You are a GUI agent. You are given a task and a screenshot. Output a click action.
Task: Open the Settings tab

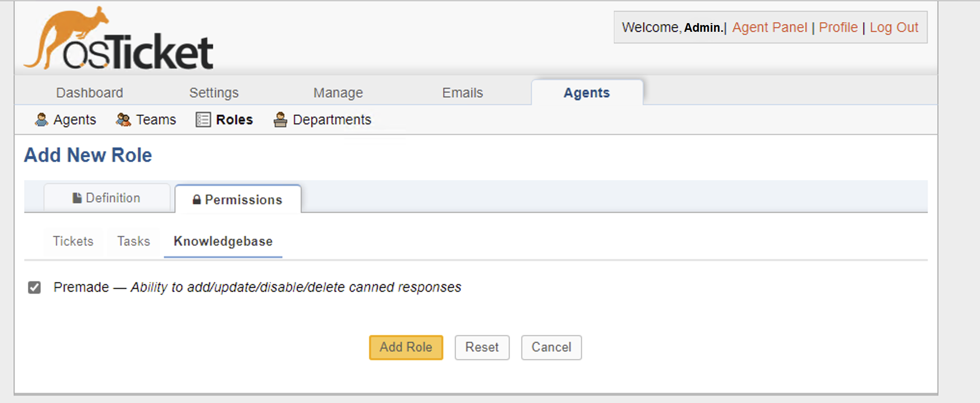tap(214, 92)
